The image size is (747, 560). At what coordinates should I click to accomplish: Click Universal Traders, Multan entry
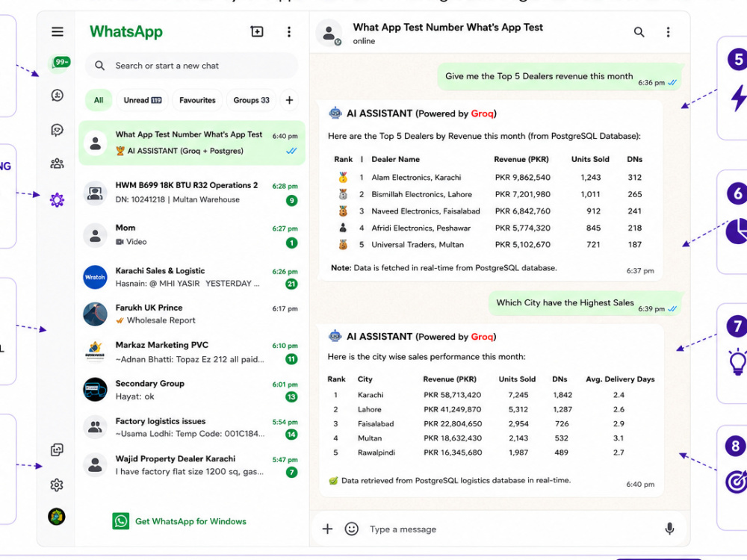[418, 245]
